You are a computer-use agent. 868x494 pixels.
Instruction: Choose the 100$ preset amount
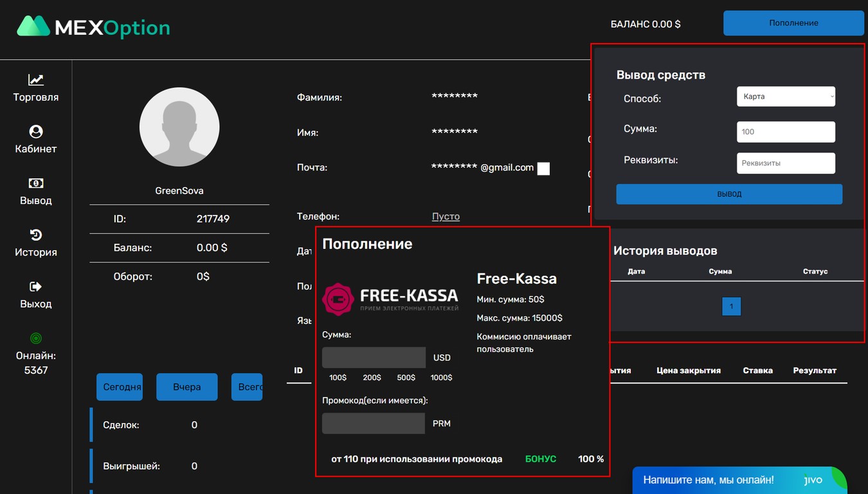point(338,378)
